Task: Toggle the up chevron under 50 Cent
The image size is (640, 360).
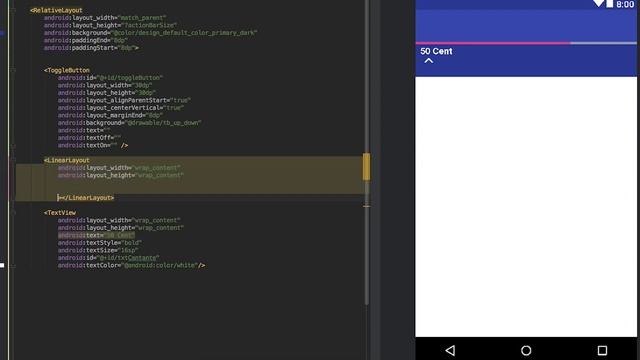Action: (x=428, y=61)
